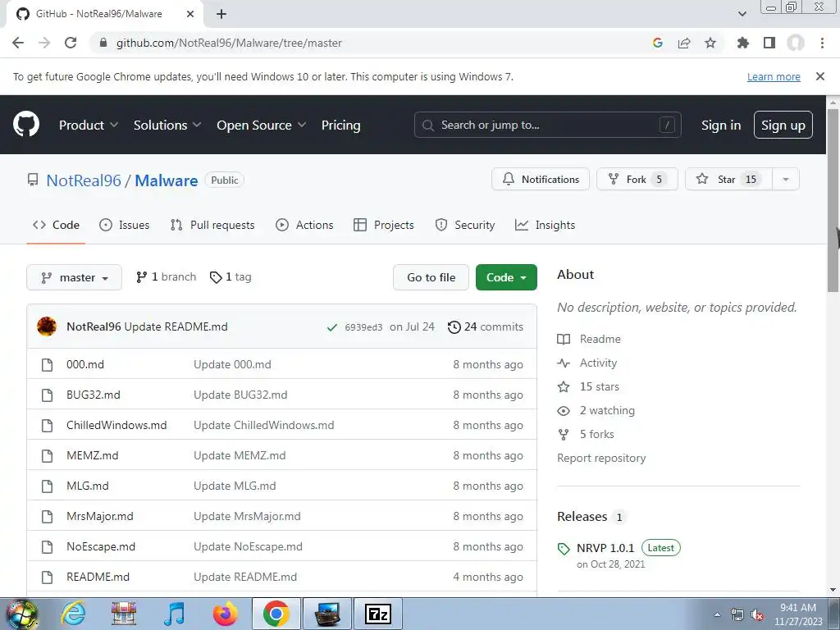The width and height of the screenshot is (840, 630).
Task: Show hidden system tray icons arrow
Action: 717,615
